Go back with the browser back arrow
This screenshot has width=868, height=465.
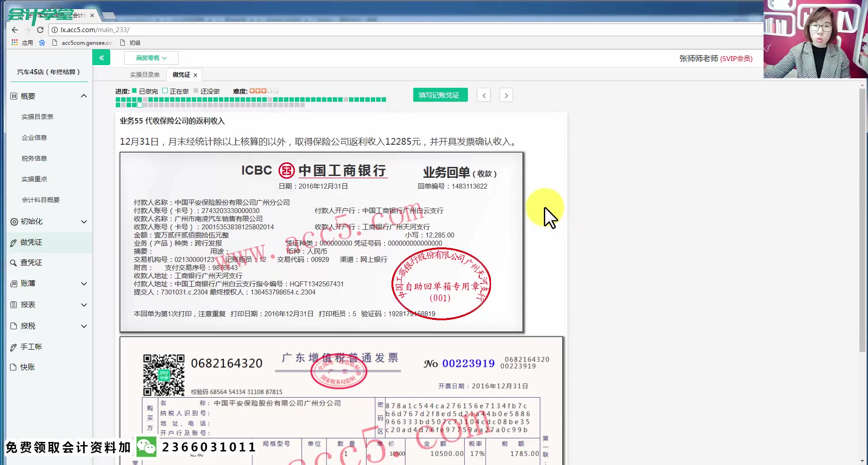coord(15,30)
